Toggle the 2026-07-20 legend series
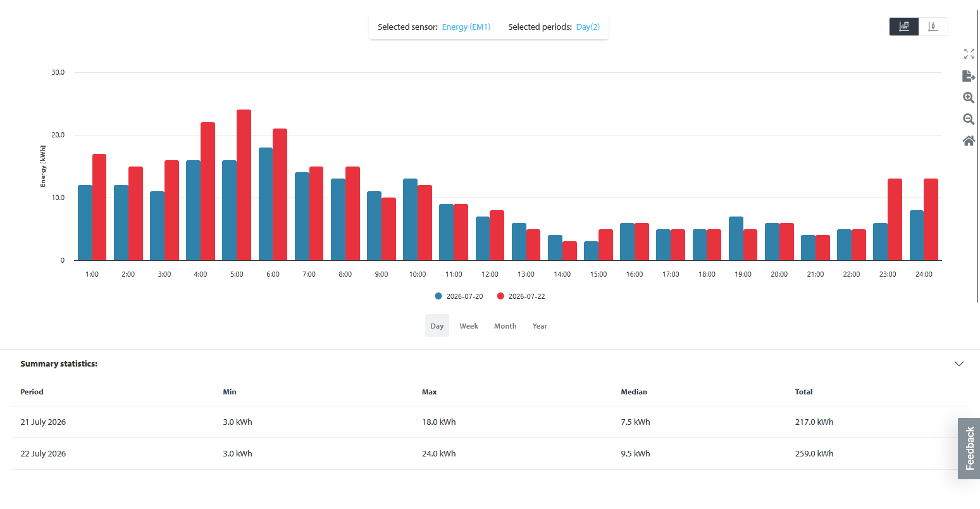 [459, 296]
